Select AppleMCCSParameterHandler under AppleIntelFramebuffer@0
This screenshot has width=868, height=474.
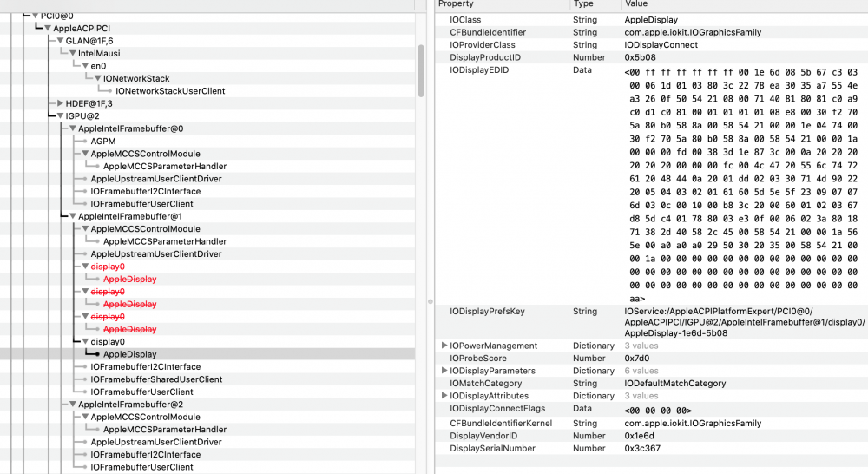(x=164, y=166)
